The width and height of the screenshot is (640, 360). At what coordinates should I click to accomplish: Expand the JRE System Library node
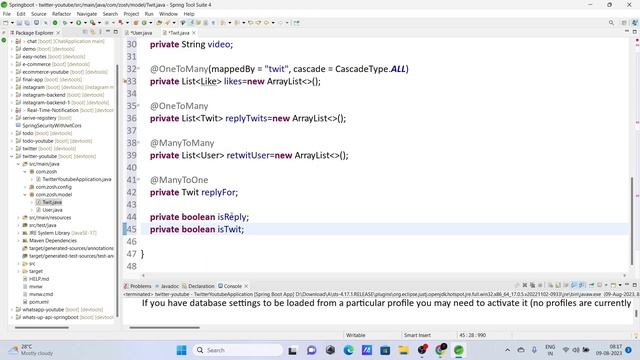pyautogui.click(x=18, y=233)
